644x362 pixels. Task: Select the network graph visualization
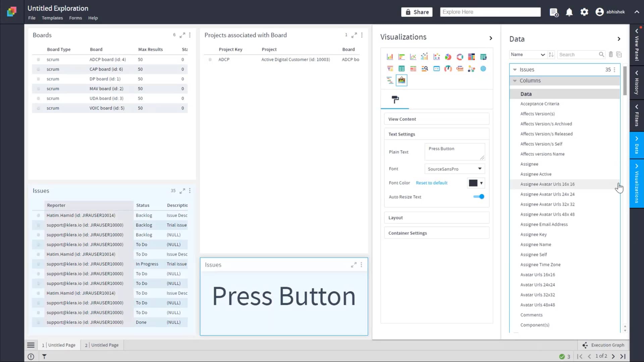471,69
